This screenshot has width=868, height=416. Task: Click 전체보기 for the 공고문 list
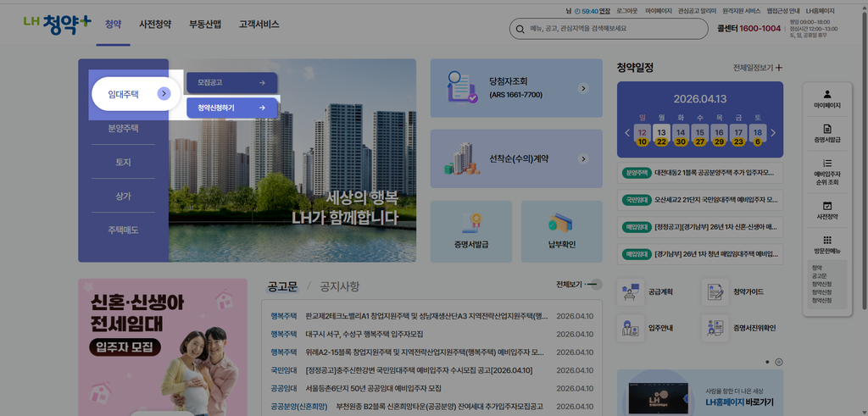tap(578, 285)
